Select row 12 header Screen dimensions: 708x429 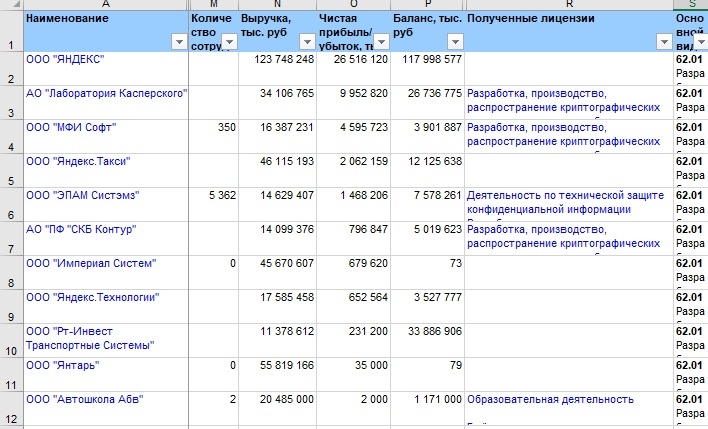coord(11,409)
